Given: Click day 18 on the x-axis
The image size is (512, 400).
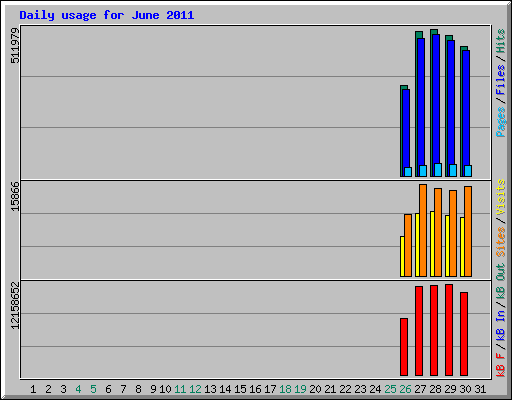Looking at the screenshot, I should pos(285,389).
